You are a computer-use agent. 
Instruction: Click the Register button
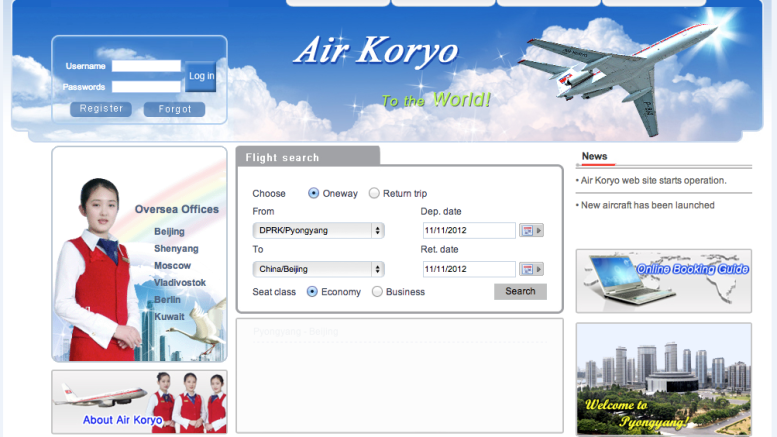pos(101,109)
